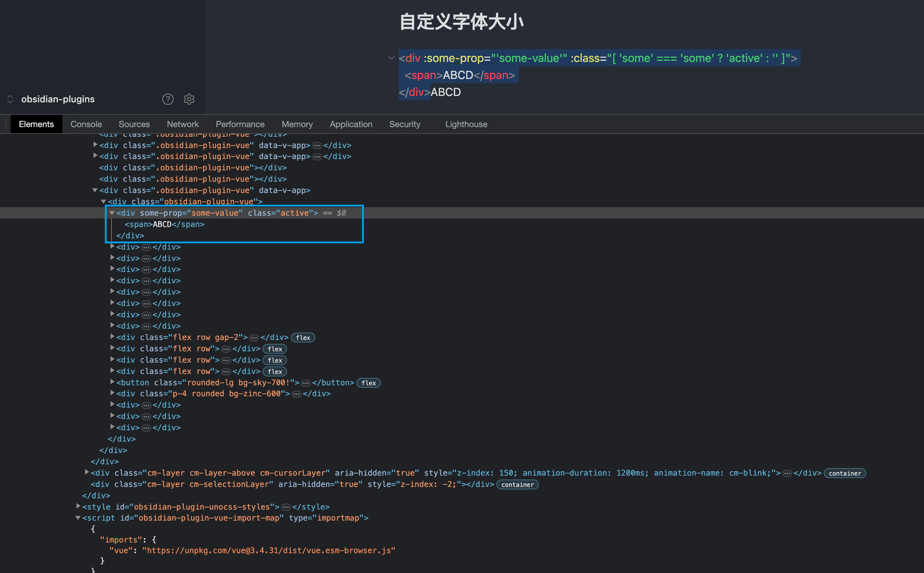This screenshot has height=573, width=924.
Task: Click ellipsis badge in style unocss element
Action: (286, 507)
